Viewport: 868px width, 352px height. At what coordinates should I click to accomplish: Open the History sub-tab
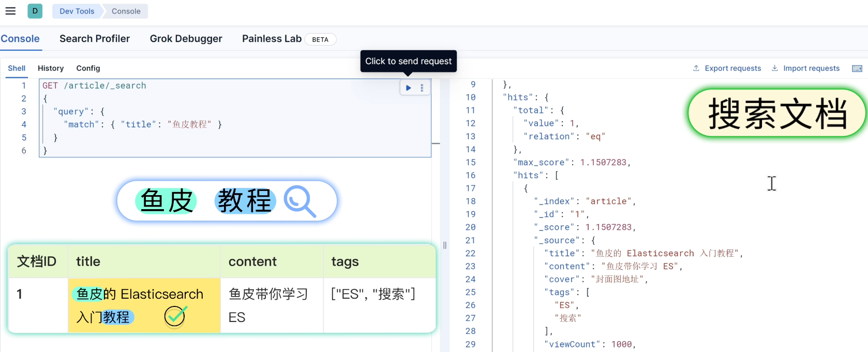[51, 68]
